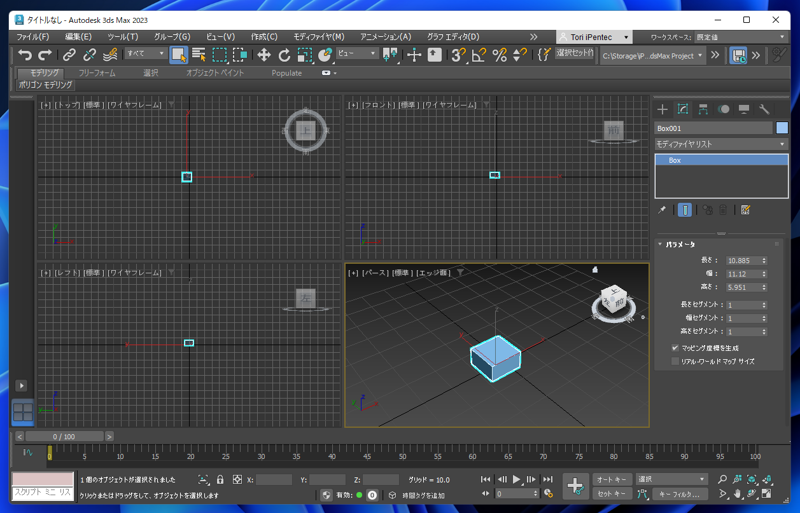Click the Undo arrow icon
This screenshot has height=513, width=800.
pyautogui.click(x=24, y=55)
